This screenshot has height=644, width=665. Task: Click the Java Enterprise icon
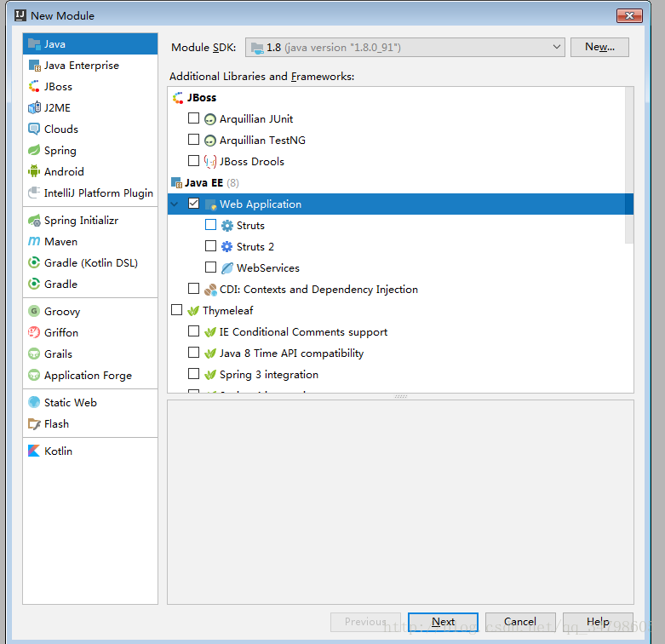34,66
